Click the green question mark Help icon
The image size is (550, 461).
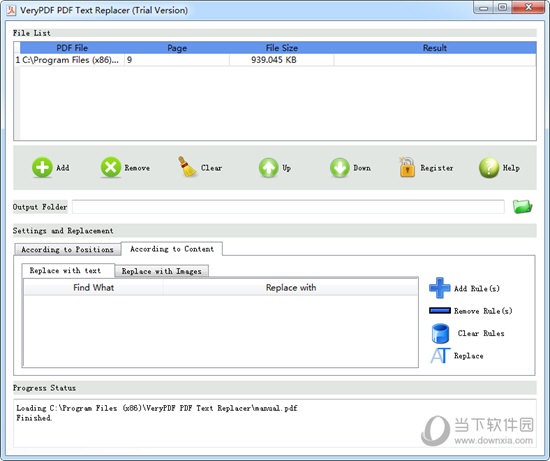[x=489, y=168]
